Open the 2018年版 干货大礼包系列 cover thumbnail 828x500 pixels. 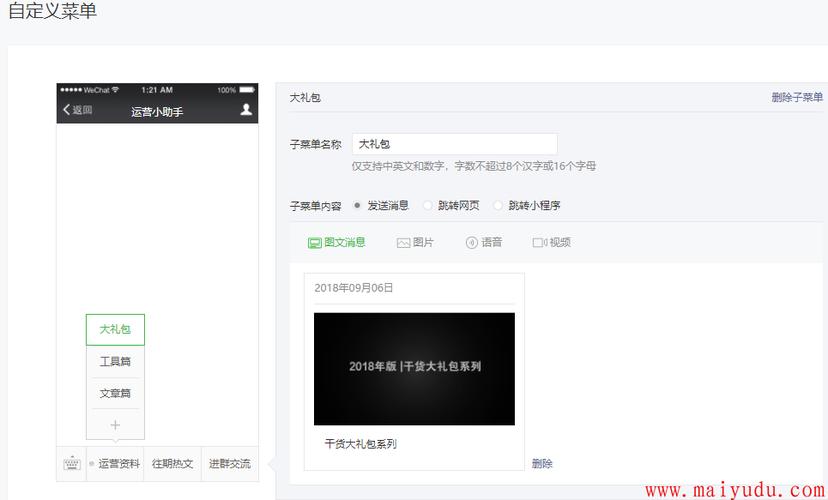tap(415, 369)
